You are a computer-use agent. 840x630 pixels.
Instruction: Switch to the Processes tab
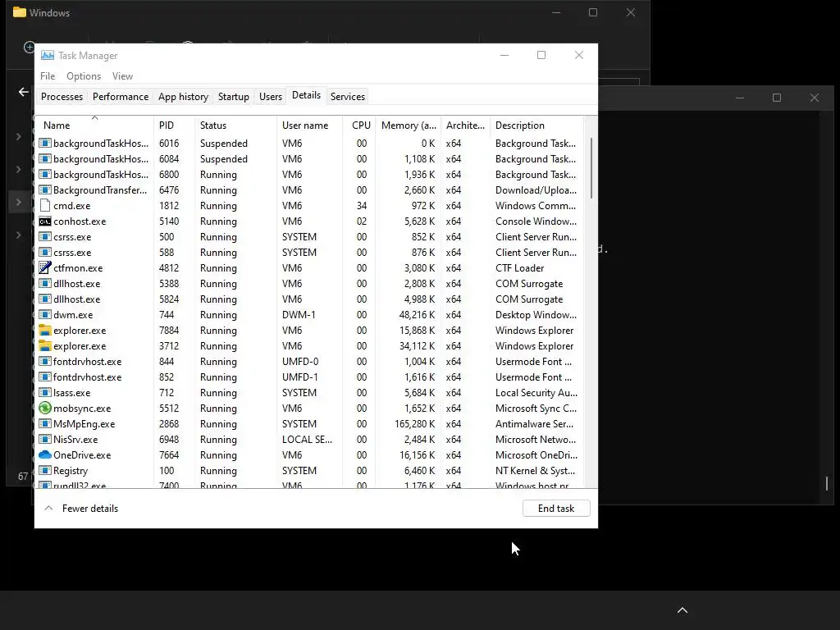pyautogui.click(x=62, y=97)
